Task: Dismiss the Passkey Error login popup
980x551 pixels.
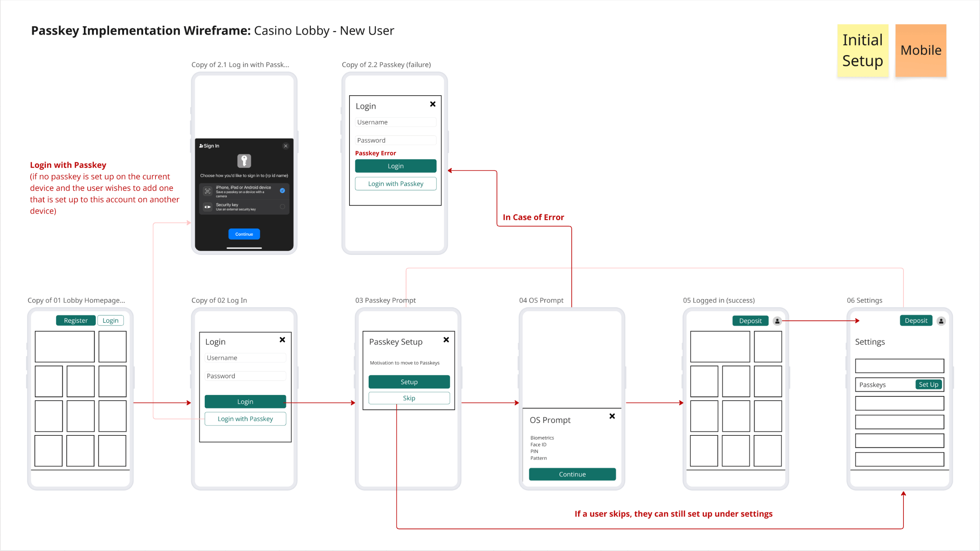Action: (433, 104)
